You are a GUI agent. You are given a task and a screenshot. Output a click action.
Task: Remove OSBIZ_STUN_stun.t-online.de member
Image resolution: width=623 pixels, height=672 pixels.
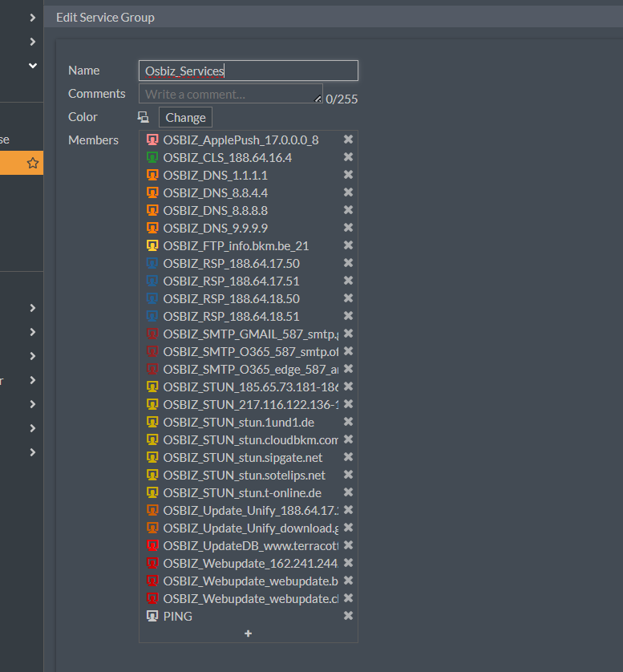tap(348, 492)
